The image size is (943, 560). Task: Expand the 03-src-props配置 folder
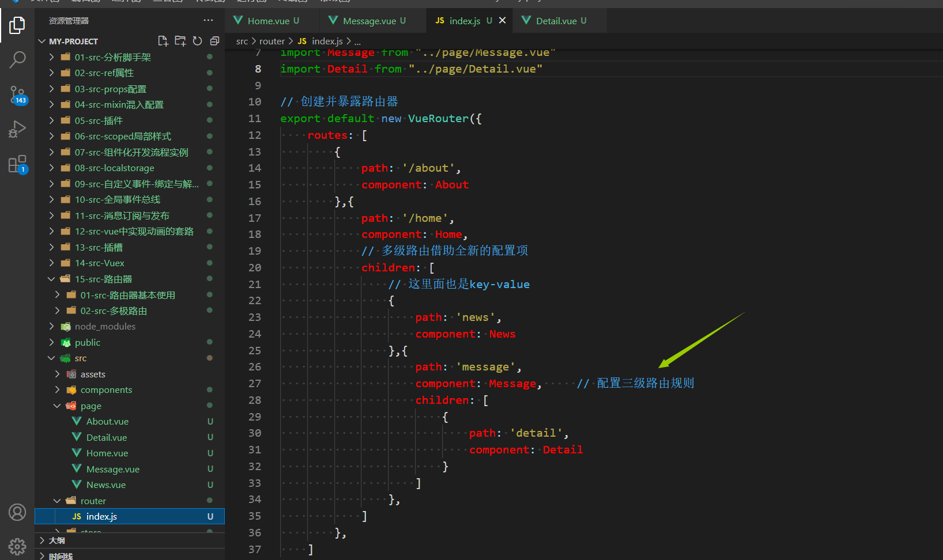(51, 89)
